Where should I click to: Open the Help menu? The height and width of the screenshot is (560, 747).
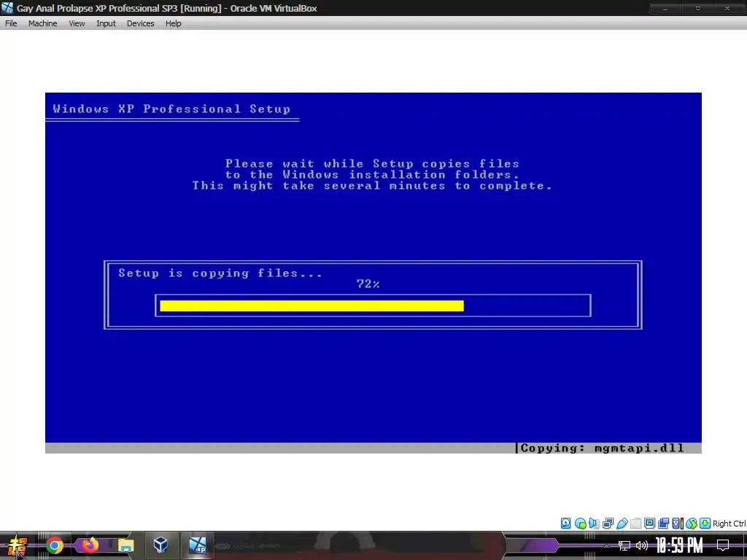173,23
